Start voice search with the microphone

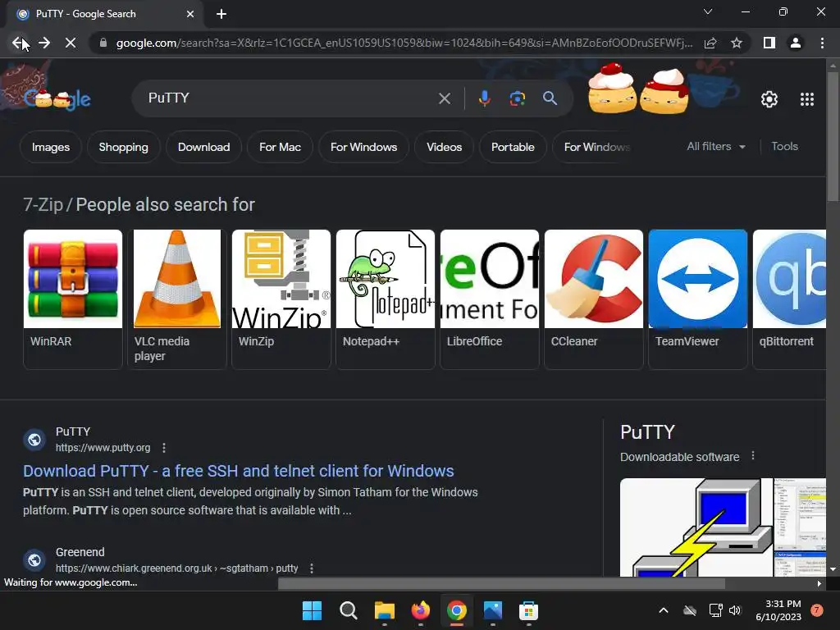point(484,98)
